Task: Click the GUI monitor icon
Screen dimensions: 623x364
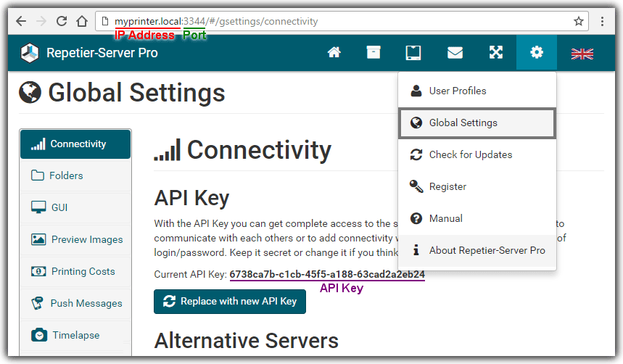Action: click(38, 207)
